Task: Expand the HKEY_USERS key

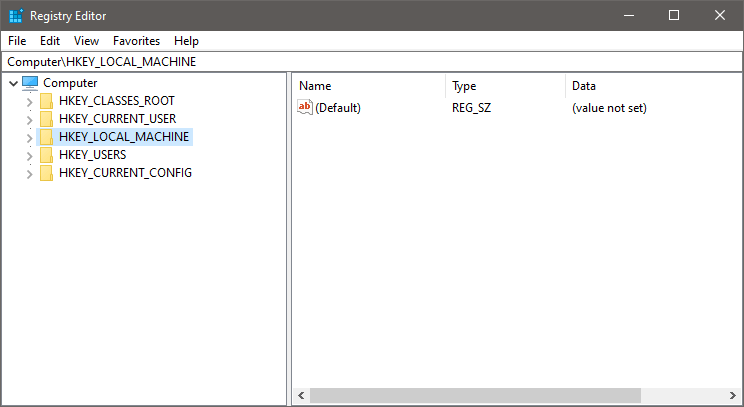Action: (x=29, y=156)
